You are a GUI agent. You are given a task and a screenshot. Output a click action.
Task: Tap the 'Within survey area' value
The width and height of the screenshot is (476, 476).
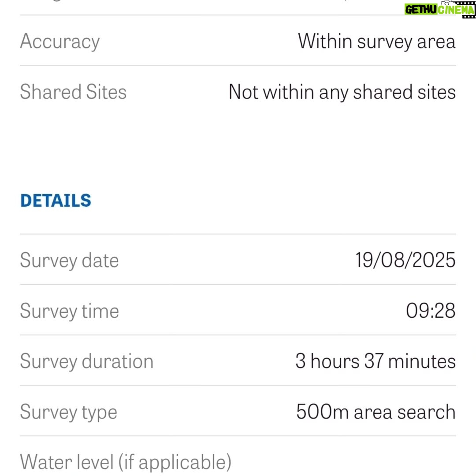click(376, 41)
